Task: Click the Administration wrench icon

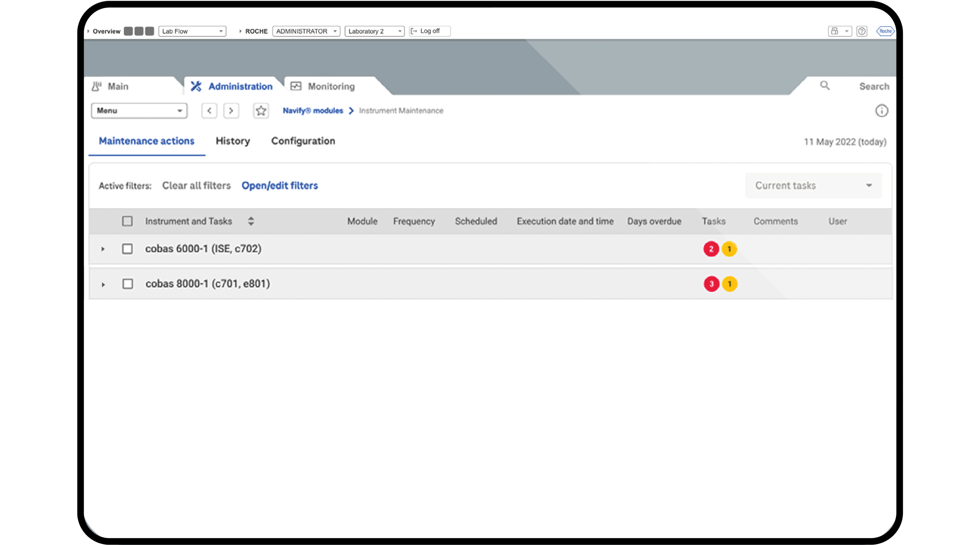Action: tap(196, 86)
